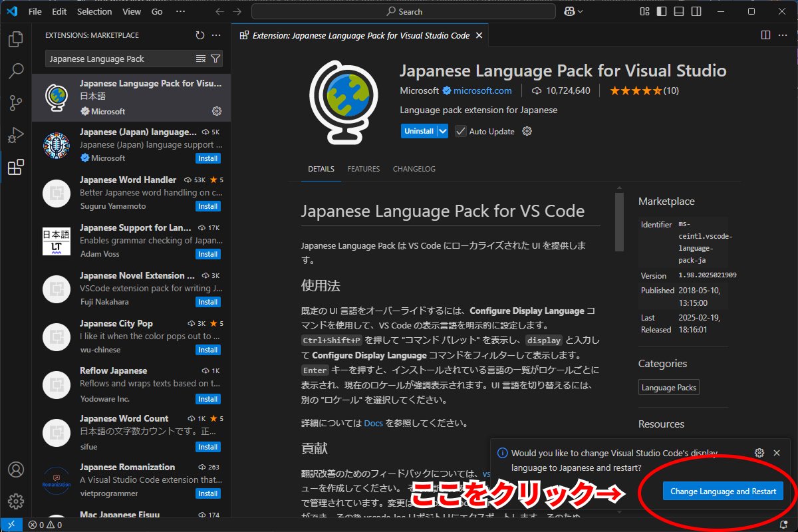Open the Go menu
This screenshot has width=798, height=532.
[157, 11]
